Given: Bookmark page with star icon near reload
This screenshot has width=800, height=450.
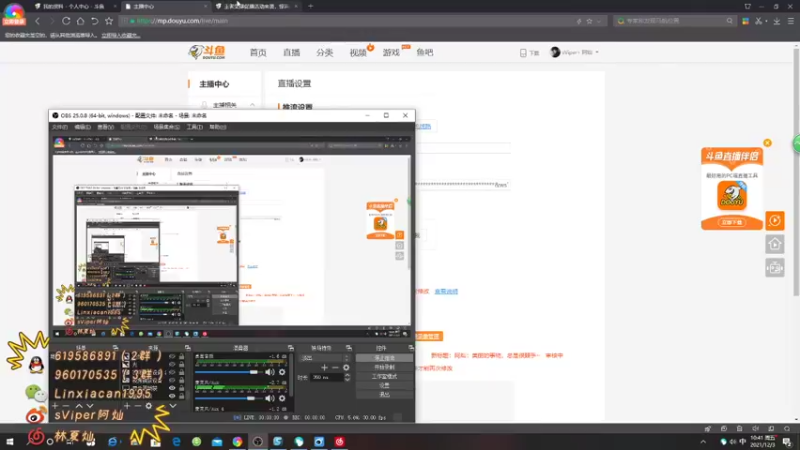Looking at the screenshot, I should coord(109,21).
